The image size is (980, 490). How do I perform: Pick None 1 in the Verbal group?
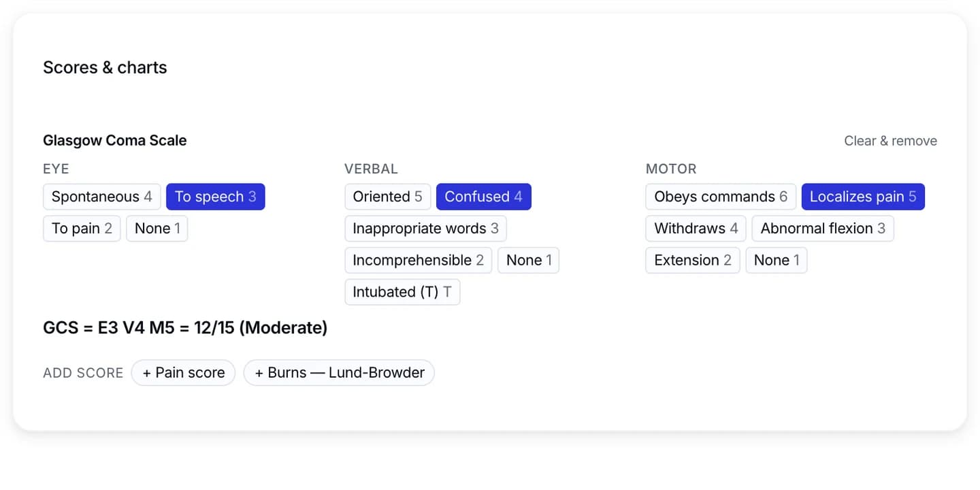tap(529, 260)
